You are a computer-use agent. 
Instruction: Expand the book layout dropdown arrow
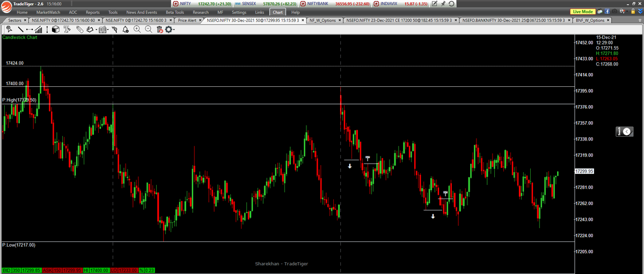point(108,29)
